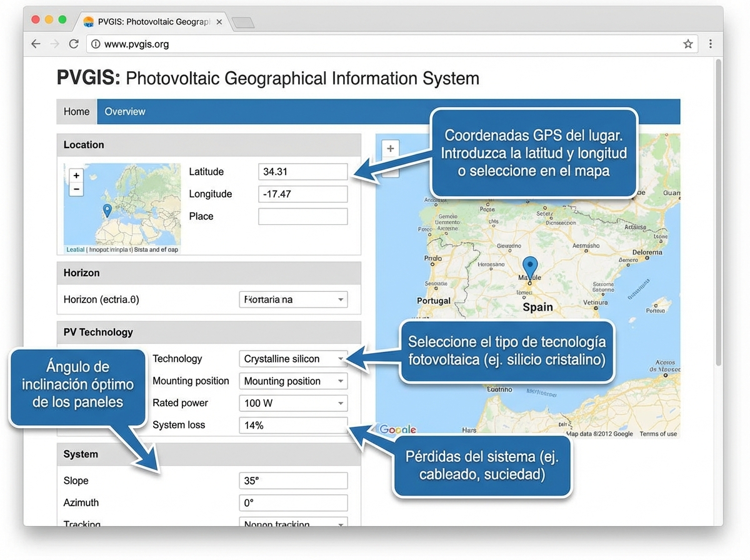The width and height of the screenshot is (750, 560).
Task: Zoom in on the large Google map
Action: point(390,149)
